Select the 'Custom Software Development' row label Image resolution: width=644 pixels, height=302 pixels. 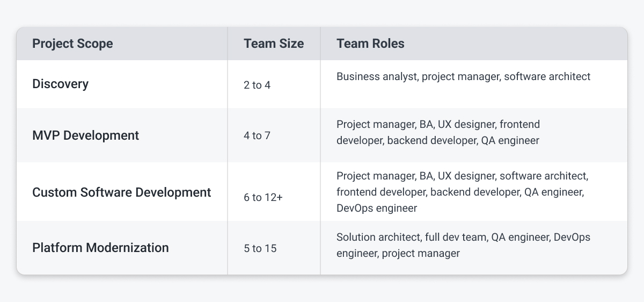(x=122, y=192)
